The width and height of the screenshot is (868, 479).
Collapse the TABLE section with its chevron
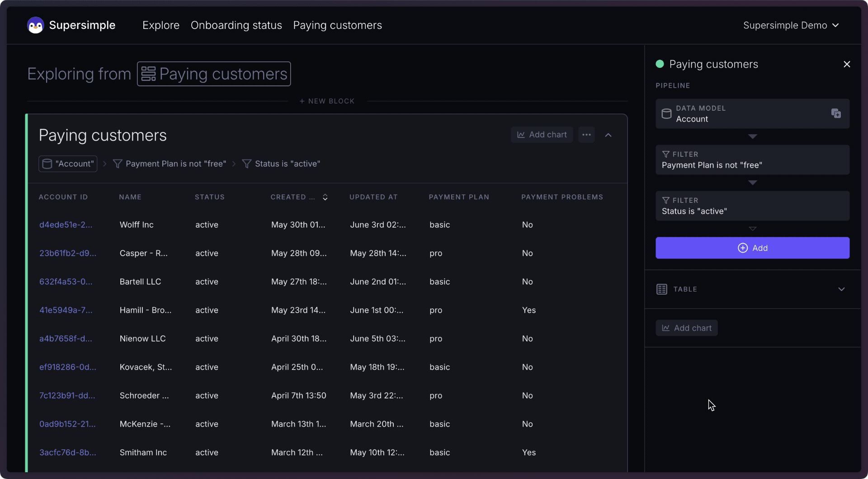coord(841,289)
